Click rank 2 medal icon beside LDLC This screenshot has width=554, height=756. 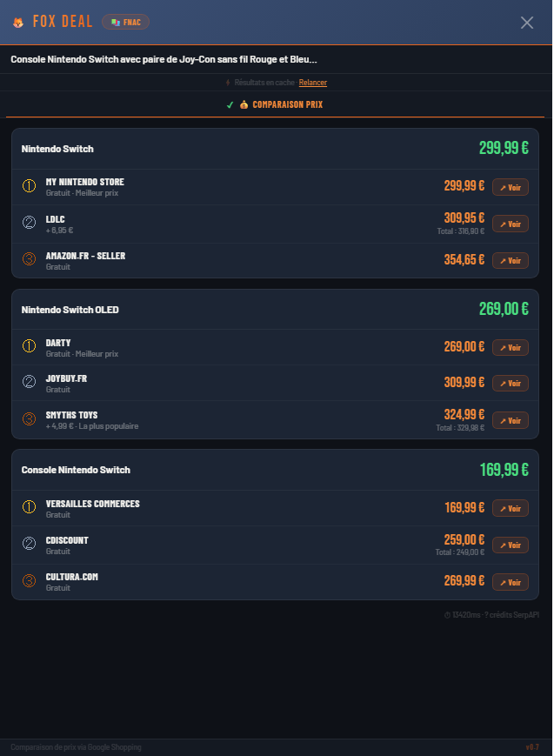pos(29,223)
